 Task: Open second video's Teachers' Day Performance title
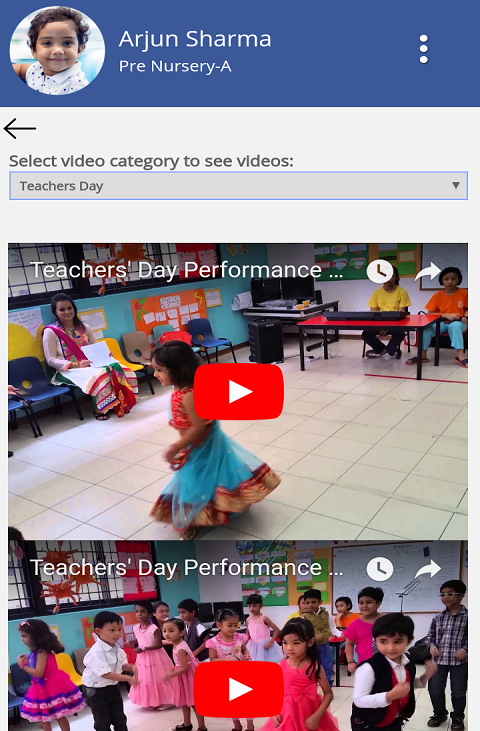[187, 568]
